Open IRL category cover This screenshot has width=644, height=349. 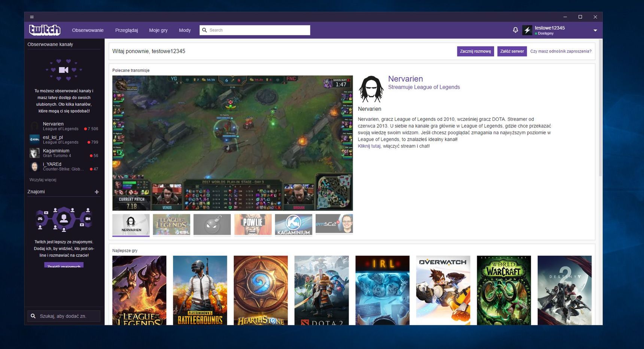coord(382,290)
